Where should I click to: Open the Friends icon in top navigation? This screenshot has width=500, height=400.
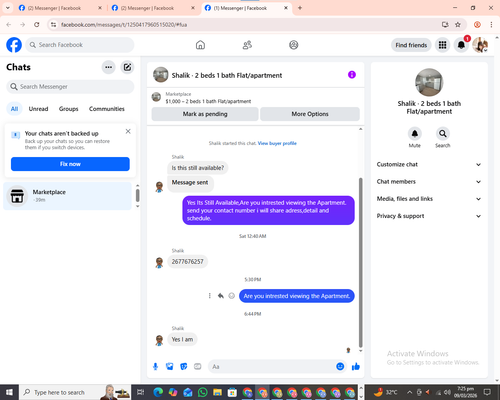point(247,45)
